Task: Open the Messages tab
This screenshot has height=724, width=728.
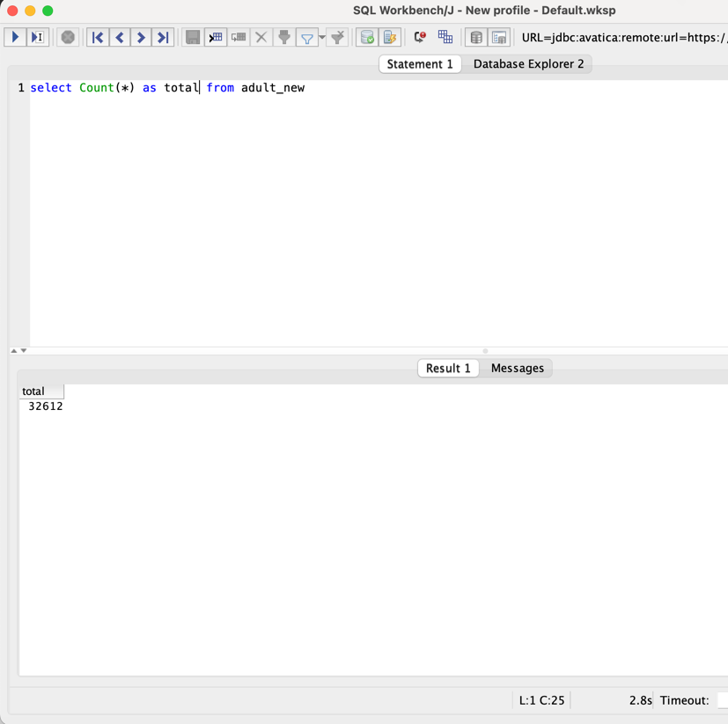Action: [518, 368]
